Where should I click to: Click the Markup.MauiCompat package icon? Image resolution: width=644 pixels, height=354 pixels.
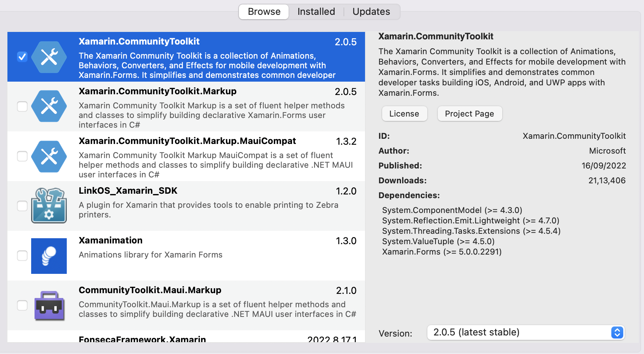point(49,156)
